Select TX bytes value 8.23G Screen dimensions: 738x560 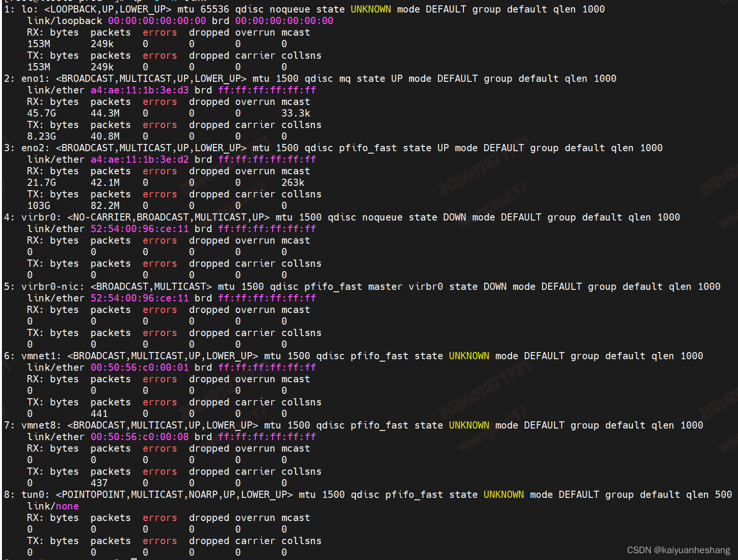[x=41, y=136]
